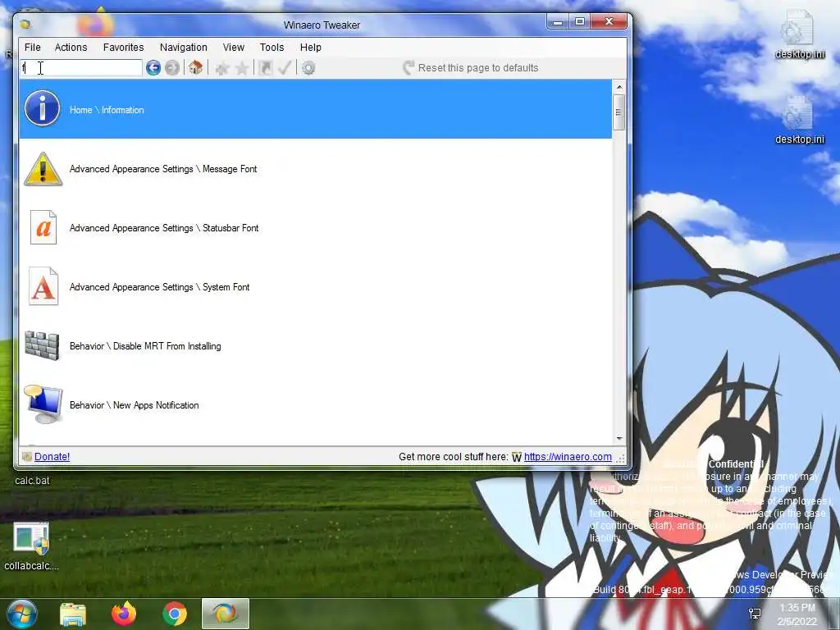Open settings gear in Winaero toolbar

pyautogui.click(x=308, y=68)
